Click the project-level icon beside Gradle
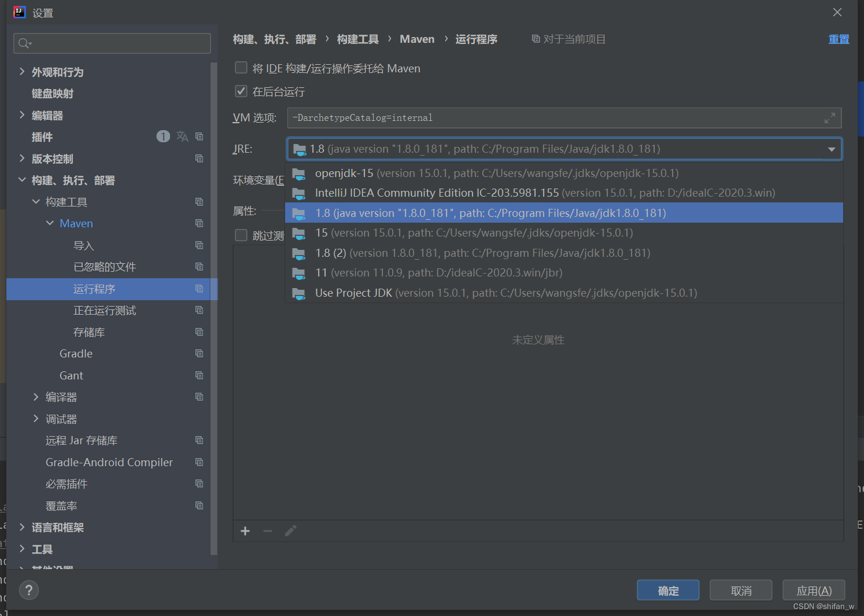 200,353
